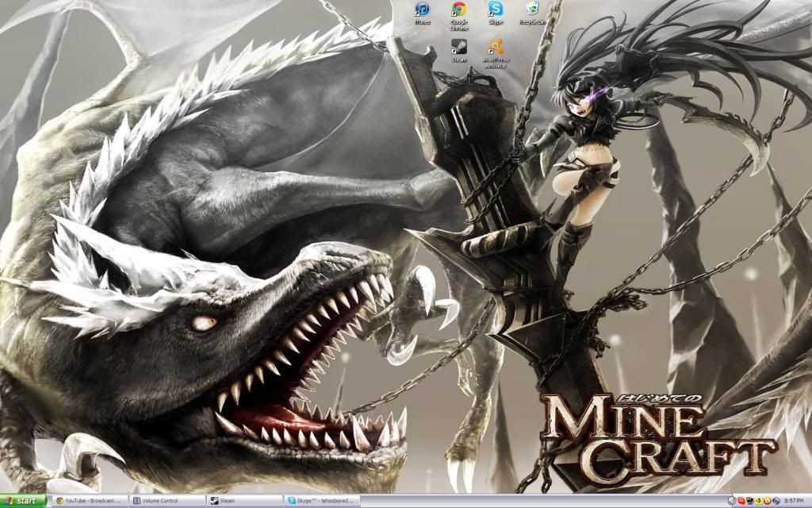Open the Windows Start menu
This screenshot has width=812, height=508.
[23, 501]
